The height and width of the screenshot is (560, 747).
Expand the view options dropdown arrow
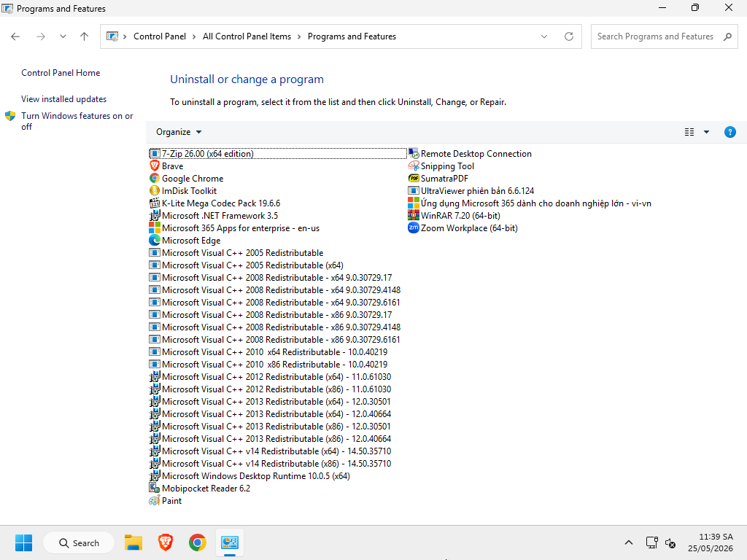pyautogui.click(x=706, y=132)
